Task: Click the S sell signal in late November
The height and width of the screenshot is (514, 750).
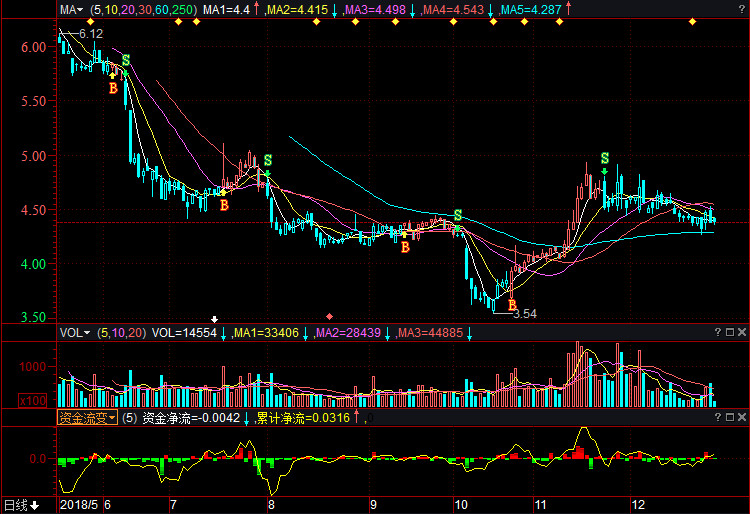Action: [605, 158]
